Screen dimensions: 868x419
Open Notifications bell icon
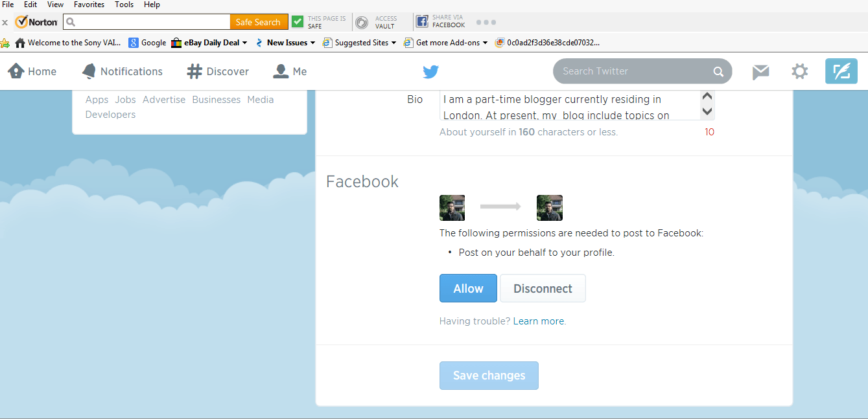[89, 71]
